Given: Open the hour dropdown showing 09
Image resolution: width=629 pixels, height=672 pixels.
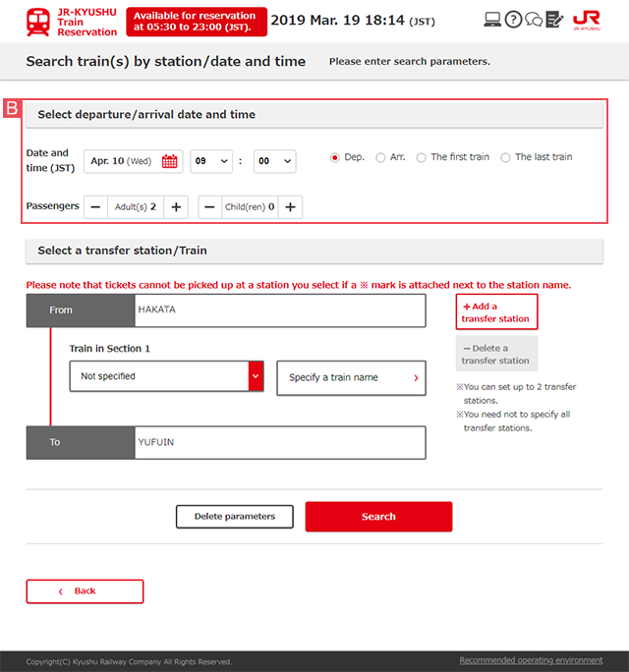Looking at the screenshot, I should tap(211, 161).
